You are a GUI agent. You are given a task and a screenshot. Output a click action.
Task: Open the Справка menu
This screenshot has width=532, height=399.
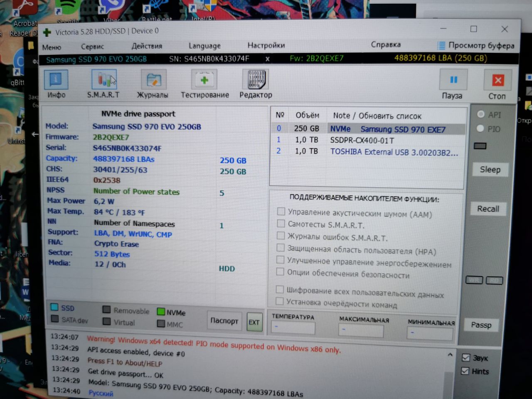386,44
